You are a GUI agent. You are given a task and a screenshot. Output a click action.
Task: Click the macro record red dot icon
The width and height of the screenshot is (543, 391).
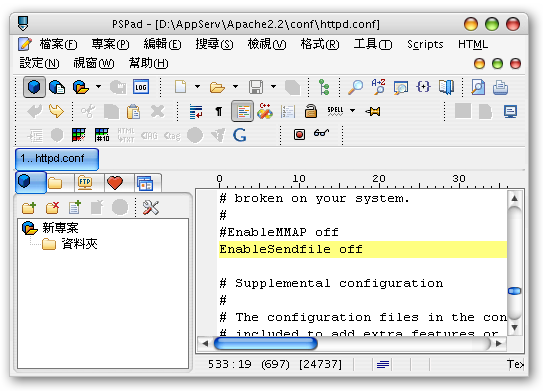click(x=299, y=134)
